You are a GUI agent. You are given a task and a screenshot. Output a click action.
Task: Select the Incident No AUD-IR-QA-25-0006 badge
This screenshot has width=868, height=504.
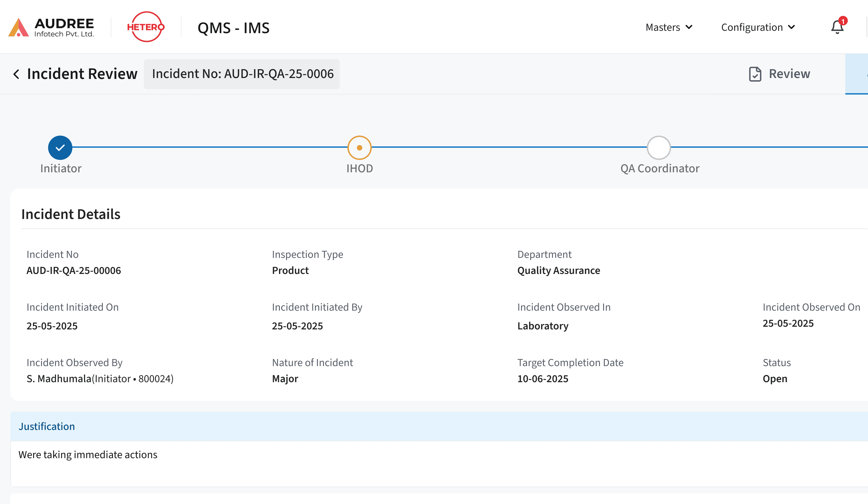click(242, 74)
